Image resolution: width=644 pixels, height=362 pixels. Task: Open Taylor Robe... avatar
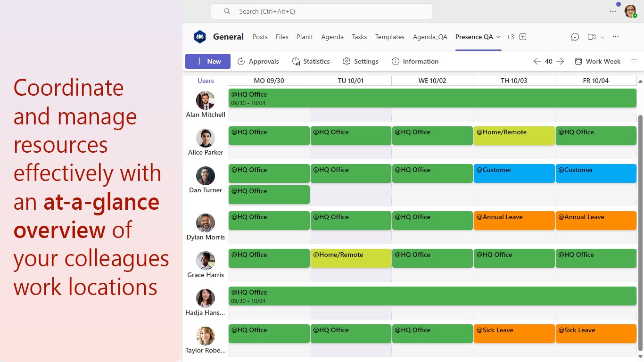[206, 336]
